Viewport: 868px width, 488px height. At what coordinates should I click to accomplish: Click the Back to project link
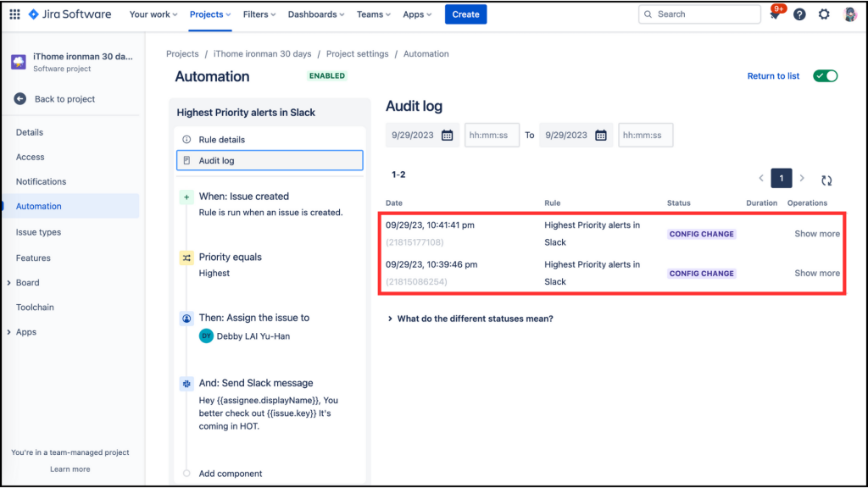pyautogui.click(x=64, y=99)
